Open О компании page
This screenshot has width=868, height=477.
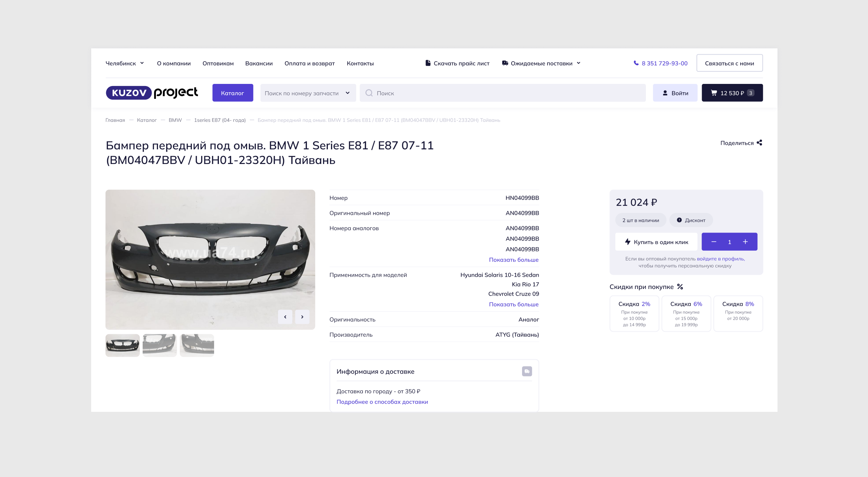[174, 63]
